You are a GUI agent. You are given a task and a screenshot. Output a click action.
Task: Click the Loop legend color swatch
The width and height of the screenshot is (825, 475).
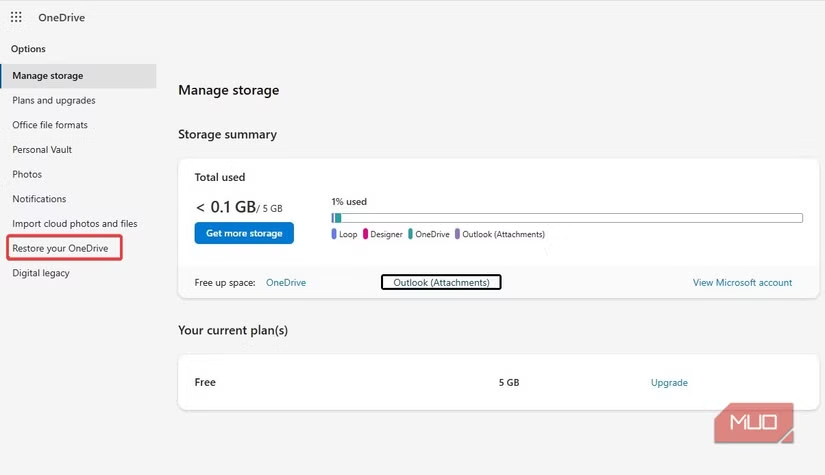coord(334,234)
